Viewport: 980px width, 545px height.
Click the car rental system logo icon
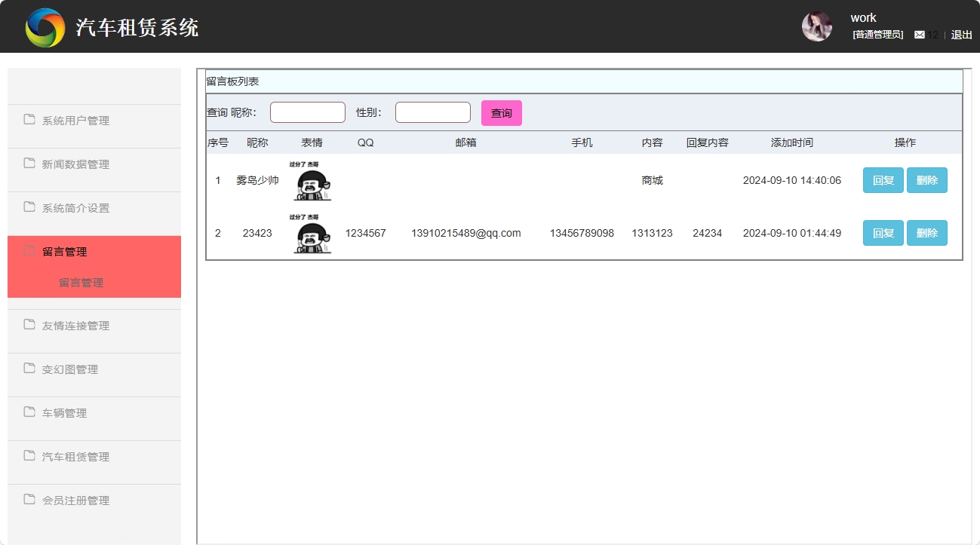click(x=45, y=26)
